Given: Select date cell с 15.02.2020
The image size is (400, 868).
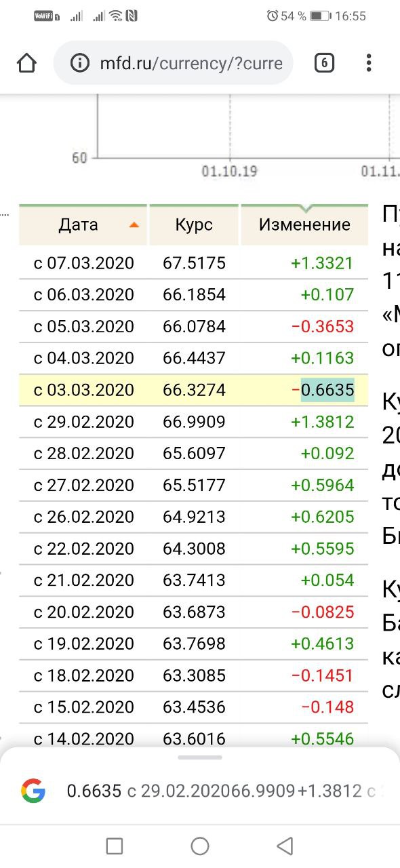Looking at the screenshot, I should (x=84, y=707).
